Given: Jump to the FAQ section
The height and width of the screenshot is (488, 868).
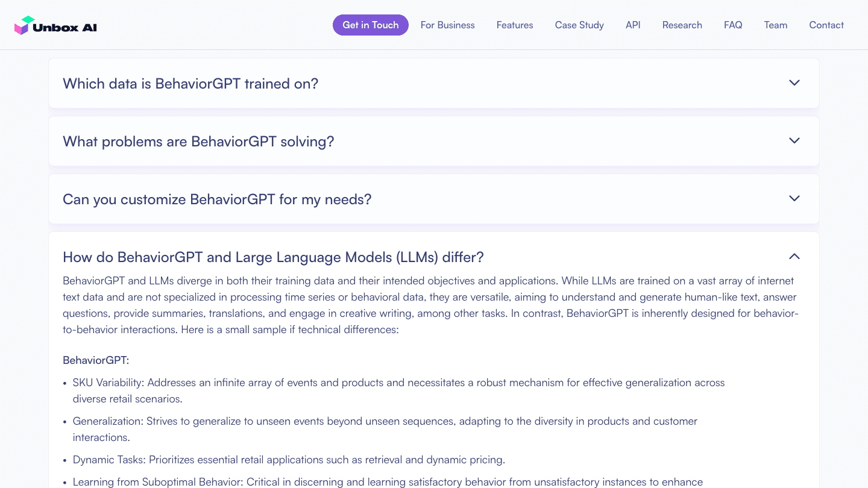Looking at the screenshot, I should 733,25.
